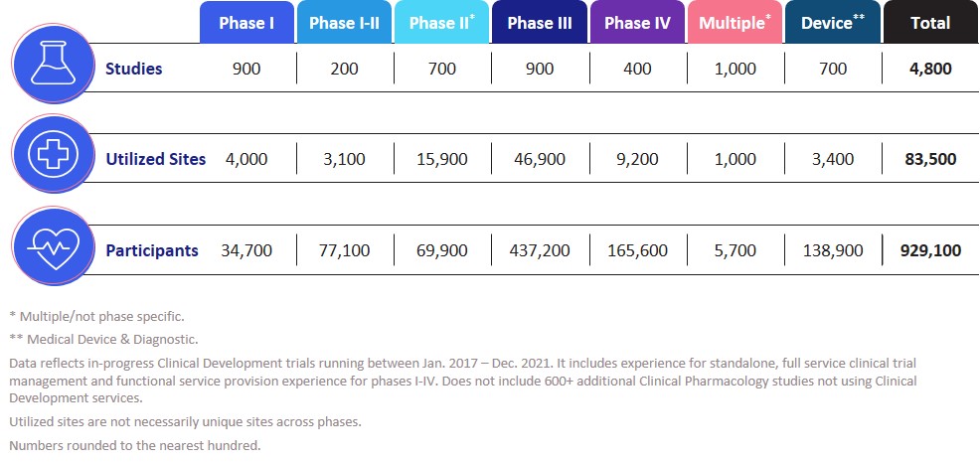This screenshot has width=980, height=463.
Task: Select the black Total column header
Action: [930, 23]
